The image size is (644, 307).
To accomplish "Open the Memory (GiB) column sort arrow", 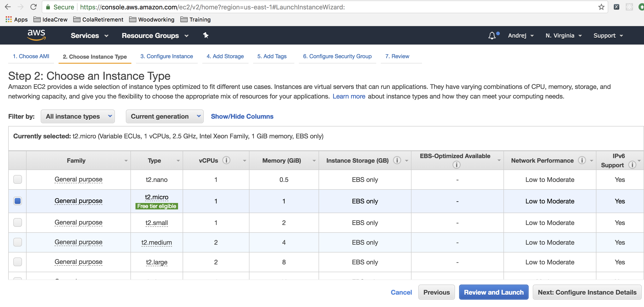I will pos(314,161).
